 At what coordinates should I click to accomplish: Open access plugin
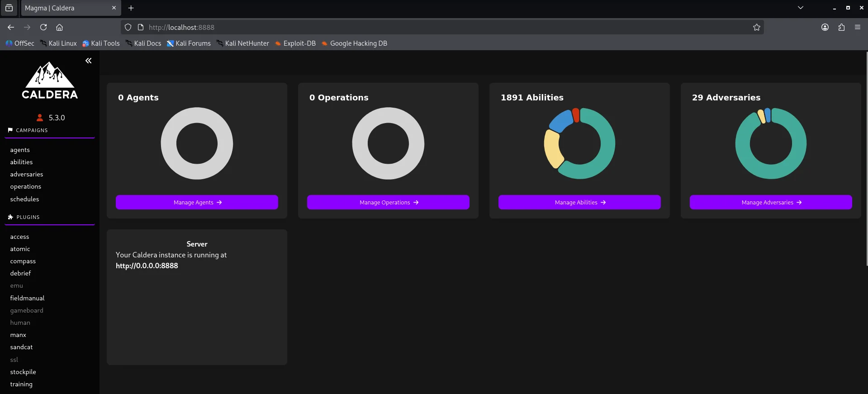[x=19, y=237]
